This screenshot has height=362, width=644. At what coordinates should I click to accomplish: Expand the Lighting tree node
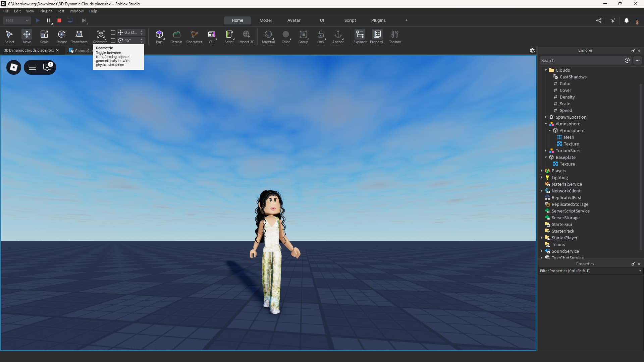point(542,177)
